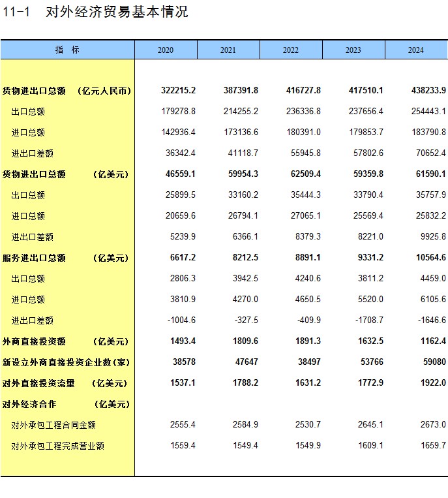The height and width of the screenshot is (498, 448).
Task: Click the 2024 column header
Action: [415, 50]
